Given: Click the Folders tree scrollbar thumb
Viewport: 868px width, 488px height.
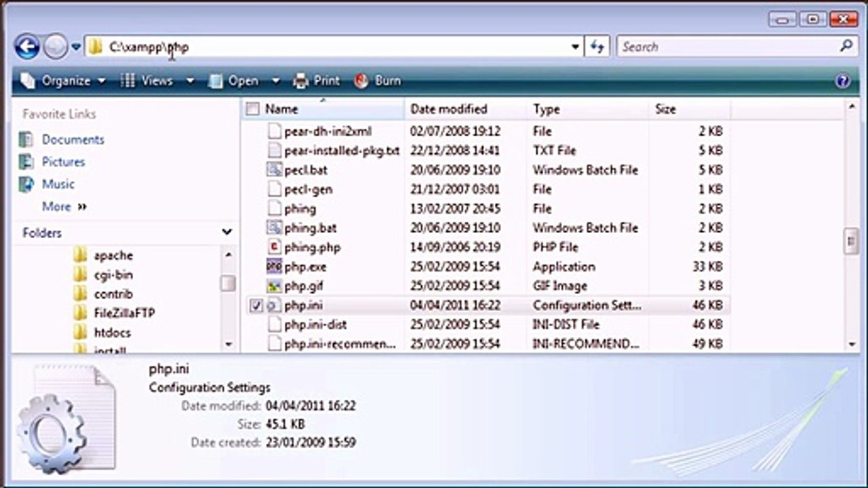Looking at the screenshot, I should (229, 283).
